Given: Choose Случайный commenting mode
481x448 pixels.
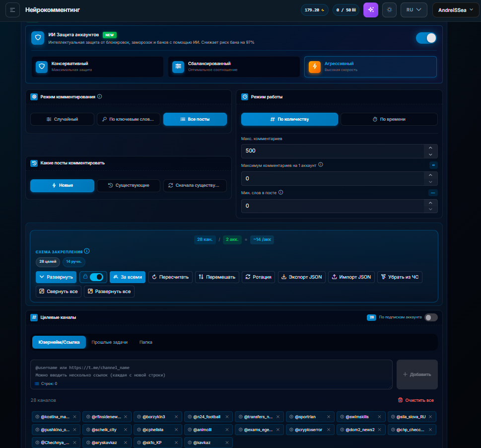Looking at the screenshot, I should [62, 119].
